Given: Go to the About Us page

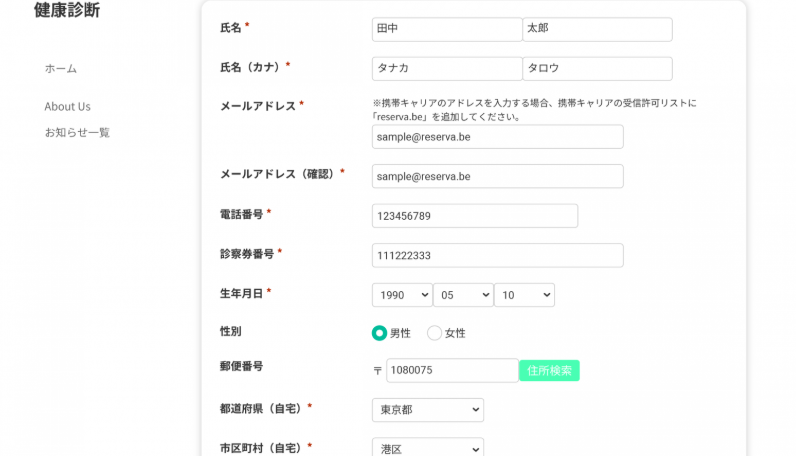Looking at the screenshot, I should [x=67, y=107].
